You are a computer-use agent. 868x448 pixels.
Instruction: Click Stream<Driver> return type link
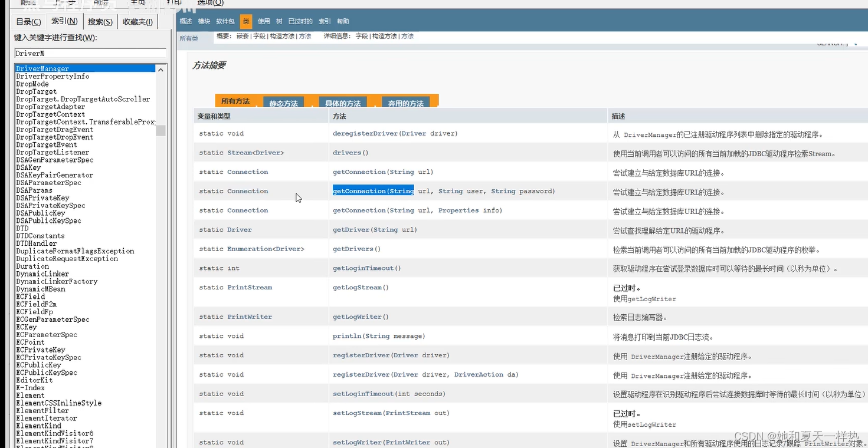click(x=256, y=153)
